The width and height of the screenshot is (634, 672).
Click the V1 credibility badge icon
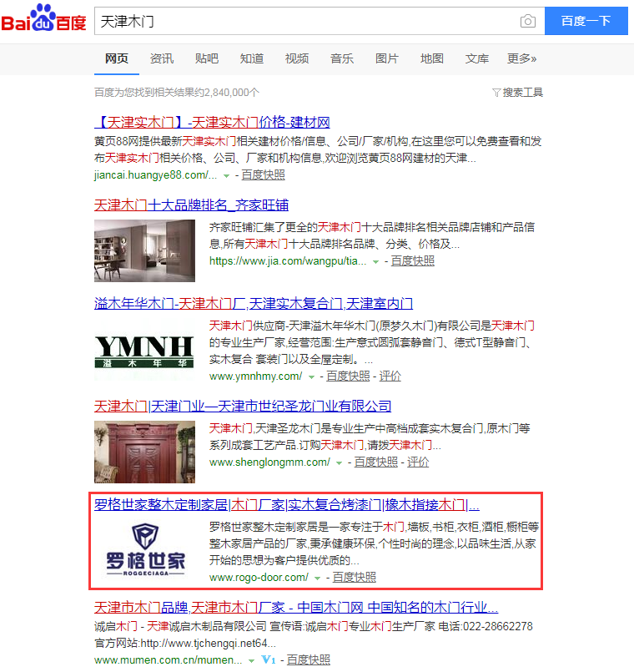pos(269,659)
